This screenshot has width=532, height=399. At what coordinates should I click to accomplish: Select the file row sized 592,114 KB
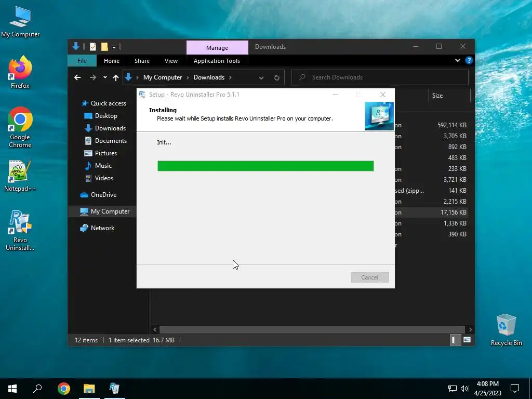coord(431,125)
